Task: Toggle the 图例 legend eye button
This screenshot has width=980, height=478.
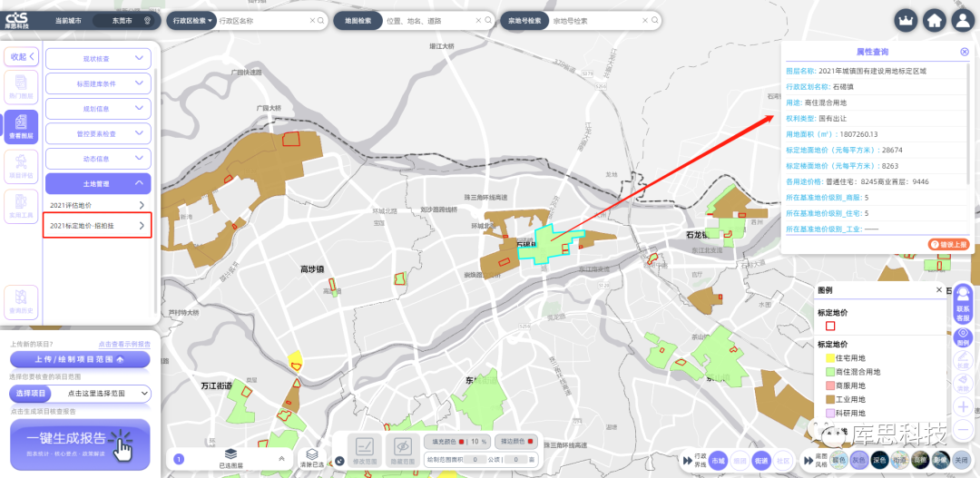Action: (963, 337)
